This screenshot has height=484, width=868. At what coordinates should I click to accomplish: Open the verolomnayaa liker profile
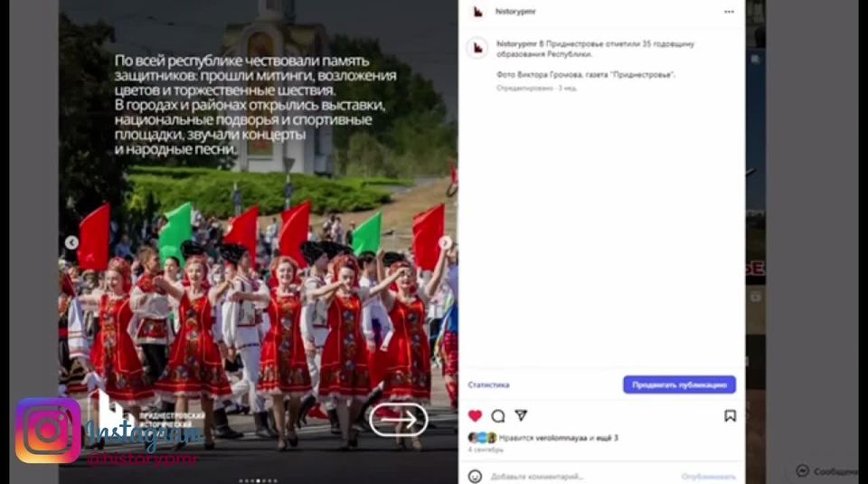[x=563, y=438]
